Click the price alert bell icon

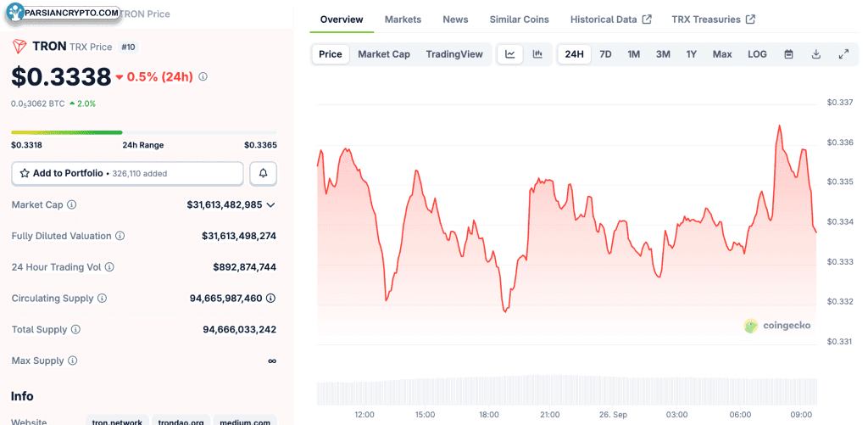[x=264, y=173]
